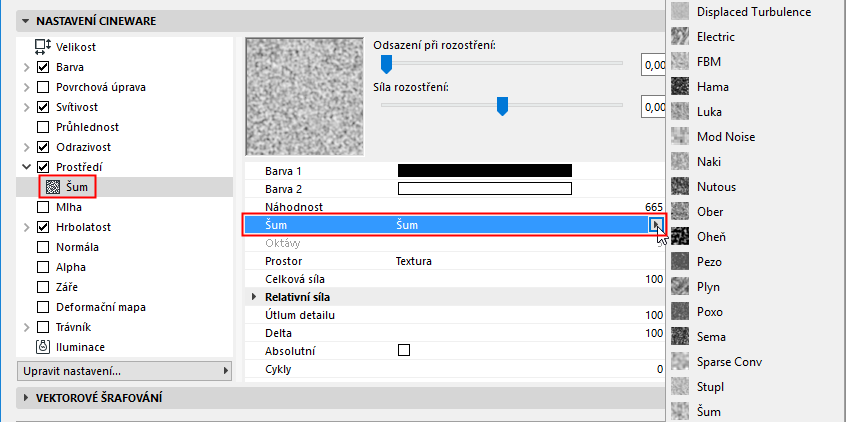
Task: Pick Displaced Turbulence noise thumbnail
Action: click(x=680, y=11)
